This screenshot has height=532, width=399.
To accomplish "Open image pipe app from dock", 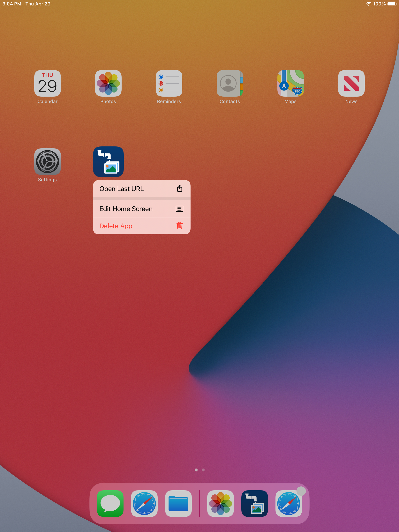I will (254, 503).
